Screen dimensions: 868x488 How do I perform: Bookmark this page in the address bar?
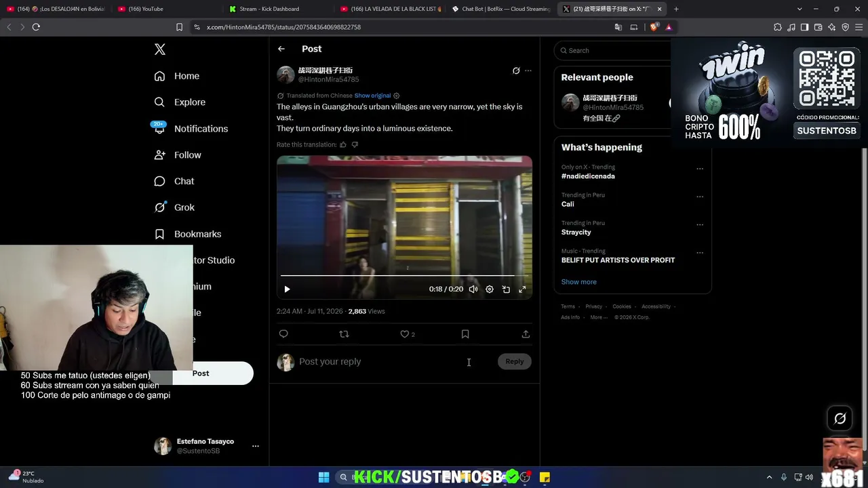coord(179,27)
